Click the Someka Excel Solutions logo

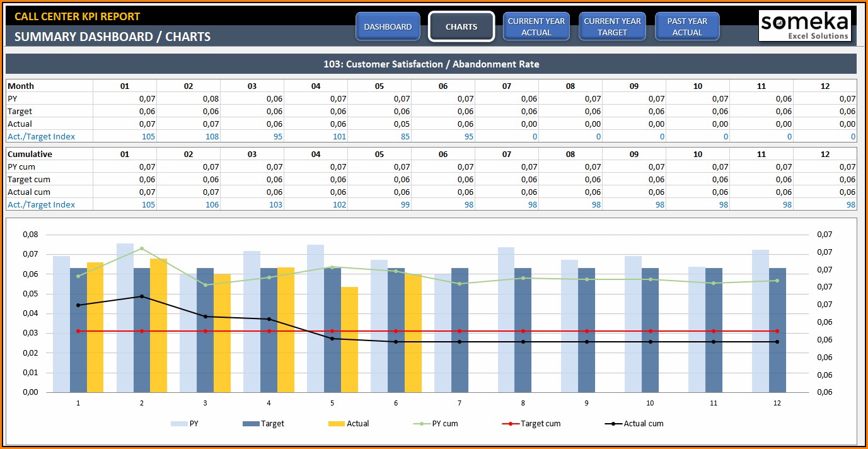coord(804,26)
